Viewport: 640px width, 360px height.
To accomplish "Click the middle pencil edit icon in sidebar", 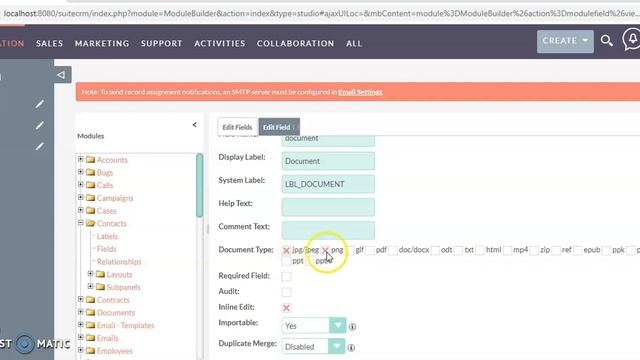I will pyautogui.click(x=39, y=125).
